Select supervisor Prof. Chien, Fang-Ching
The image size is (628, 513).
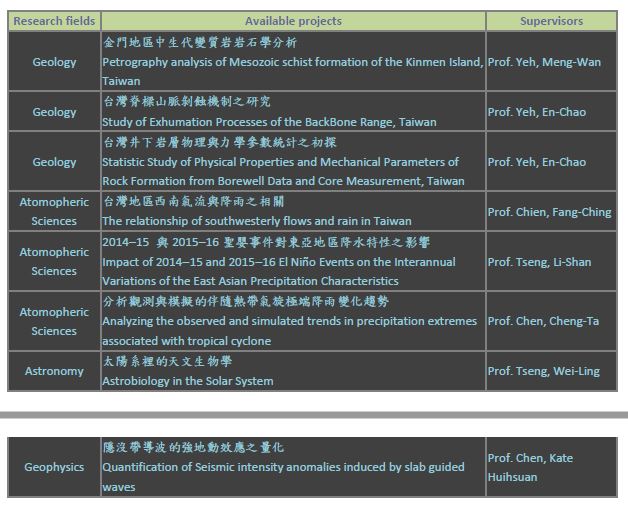(549, 212)
